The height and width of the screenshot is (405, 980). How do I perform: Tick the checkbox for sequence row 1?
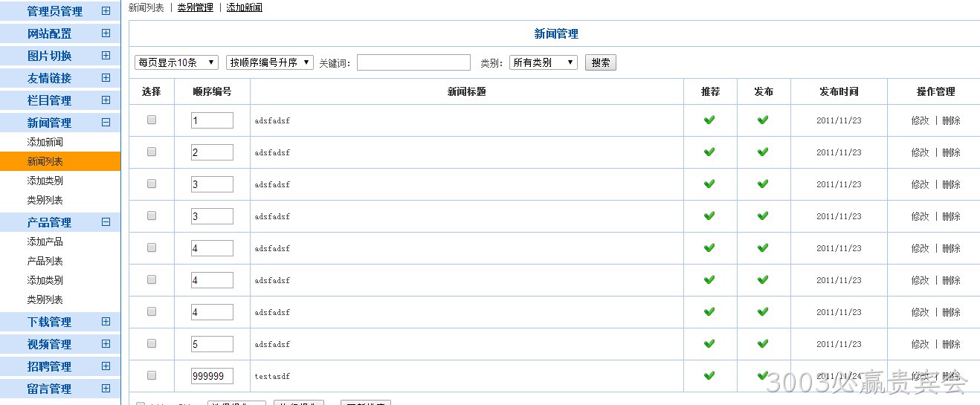coord(152,120)
